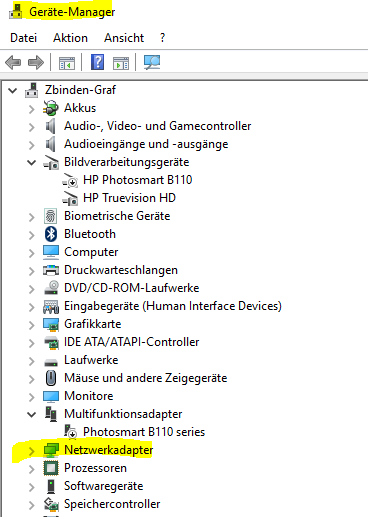The image size is (368, 517).
Task: Collapse the Zbinden-Graf root node
Action: pyautogui.click(x=12, y=90)
